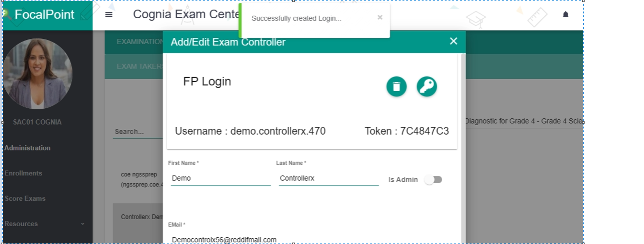Focus the Search box

[138, 131]
